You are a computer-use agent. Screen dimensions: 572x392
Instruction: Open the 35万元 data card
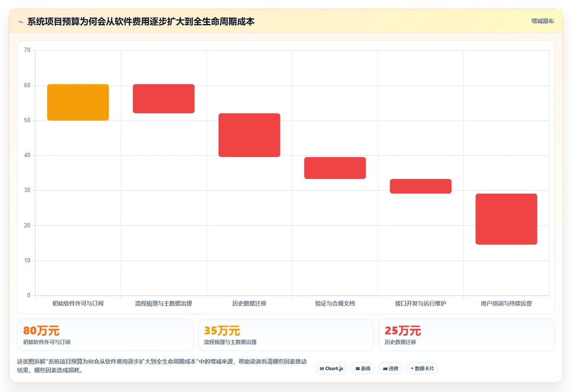[x=286, y=335]
